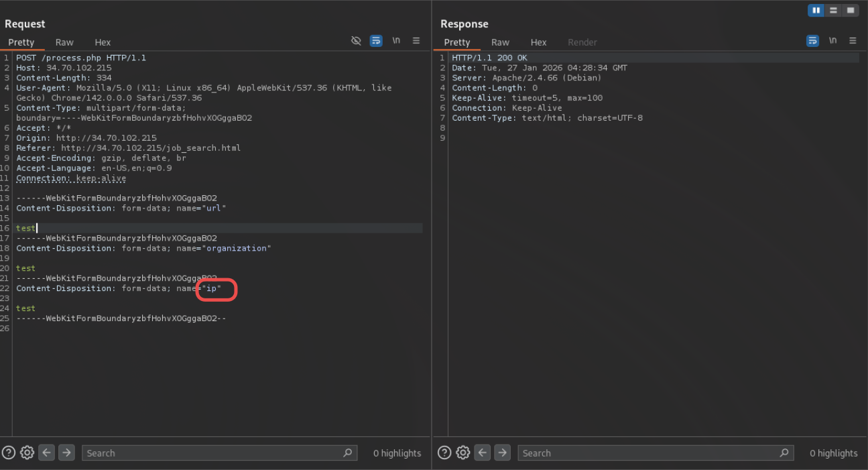The image size is (868, 470).
Task: Toggle word wrap icon in the Request panel
Action: click(x=376, y=41)
